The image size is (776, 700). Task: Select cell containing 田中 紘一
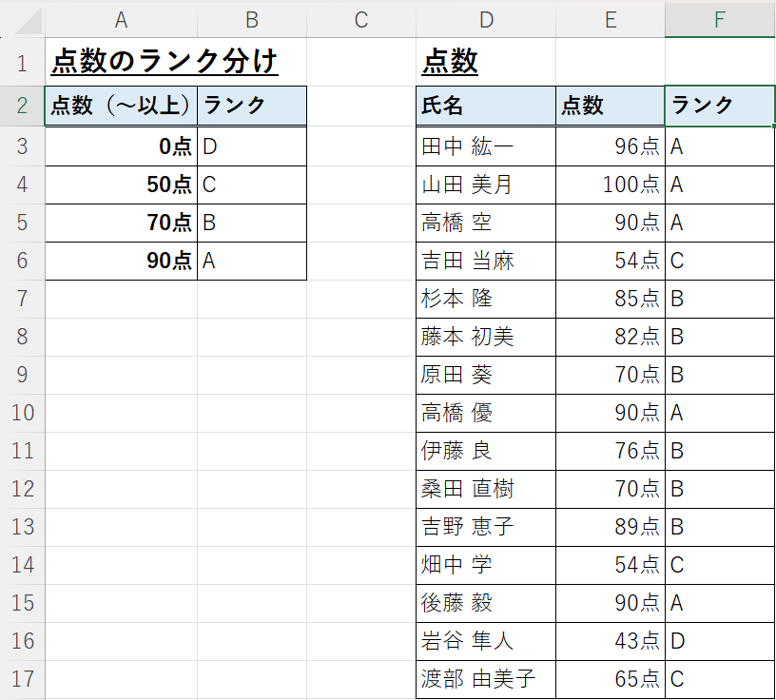click(486, 146)
